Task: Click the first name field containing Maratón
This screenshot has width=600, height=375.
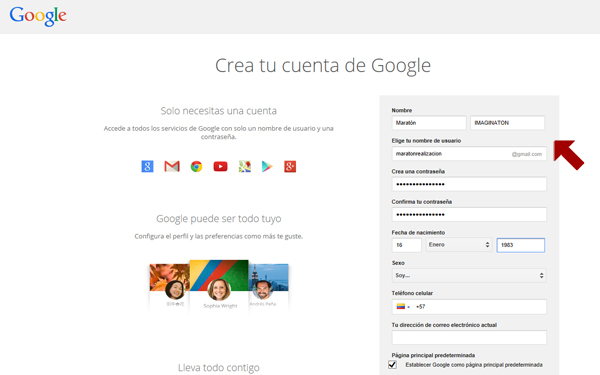Action: point(429,123)
